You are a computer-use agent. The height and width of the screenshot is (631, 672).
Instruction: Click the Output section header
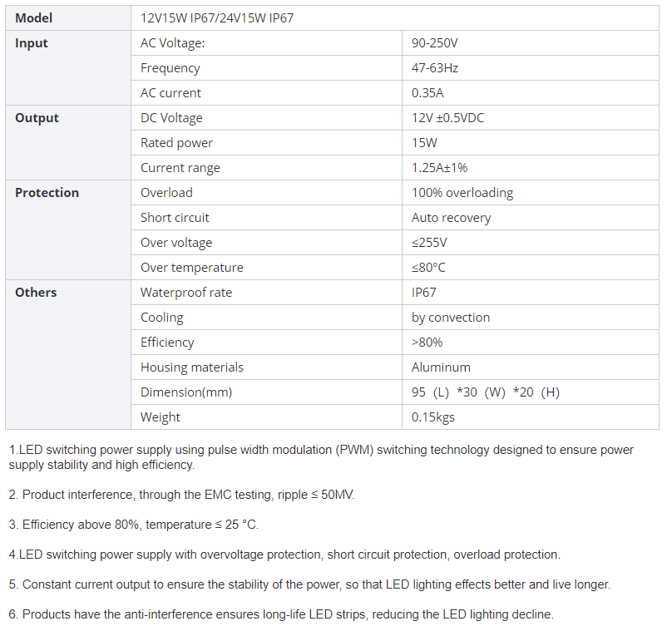(37, 118)
